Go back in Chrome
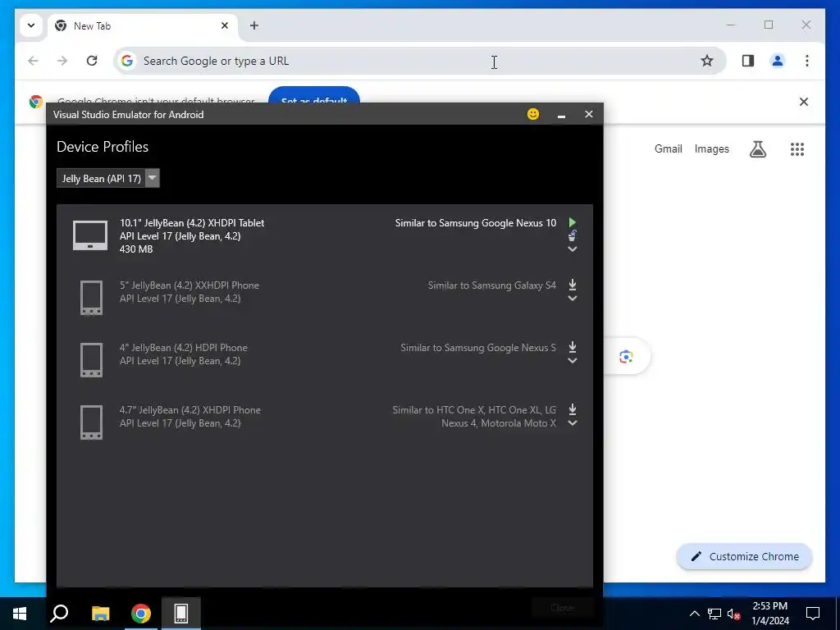The width and height of the screenshot is (840, 630). (33, 61)
